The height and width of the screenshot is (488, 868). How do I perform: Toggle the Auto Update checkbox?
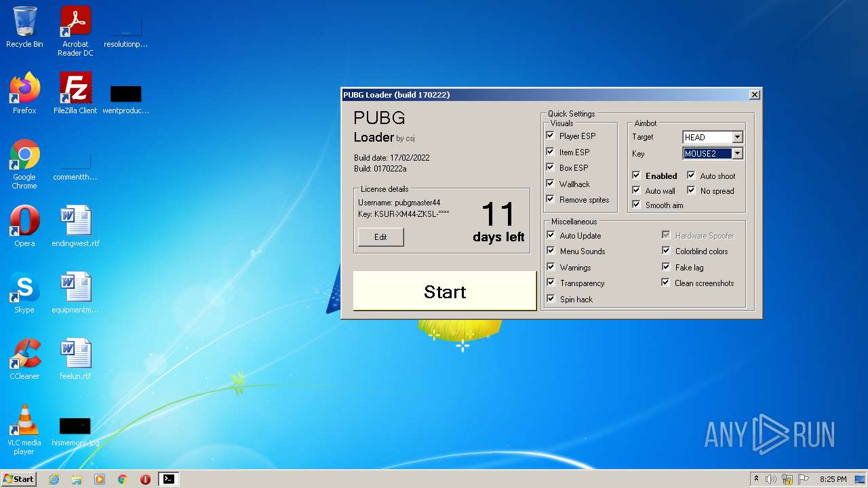tap(551, 235)
